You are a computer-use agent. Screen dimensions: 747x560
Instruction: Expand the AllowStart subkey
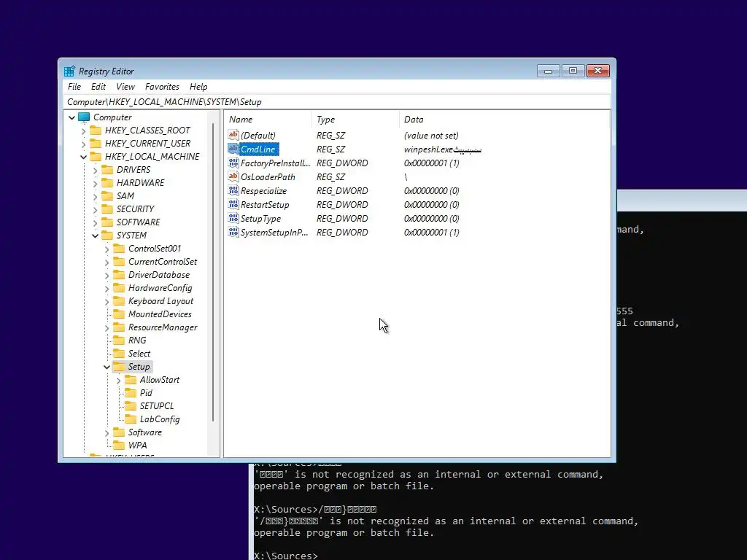tap(119, 381)
